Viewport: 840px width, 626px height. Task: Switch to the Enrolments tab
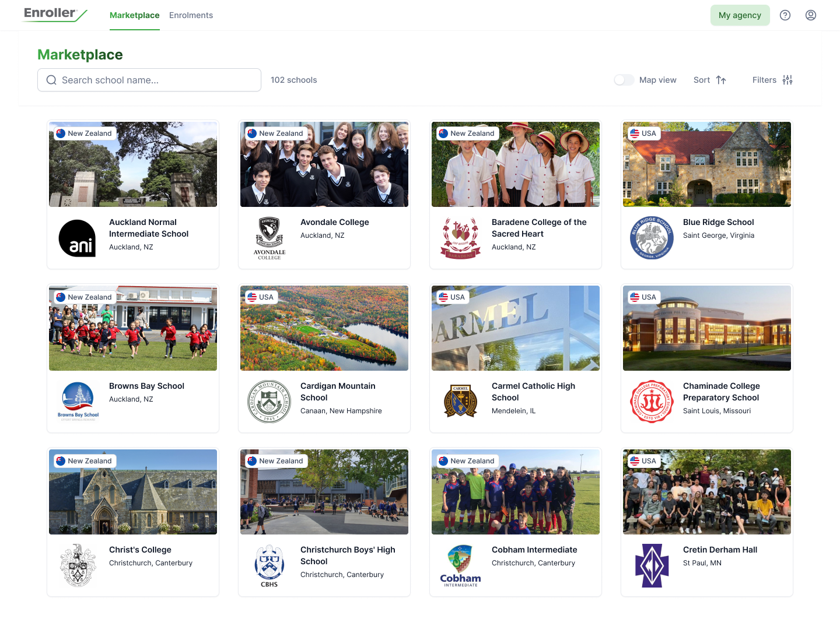pyautogui.click(x=191, y=15)
